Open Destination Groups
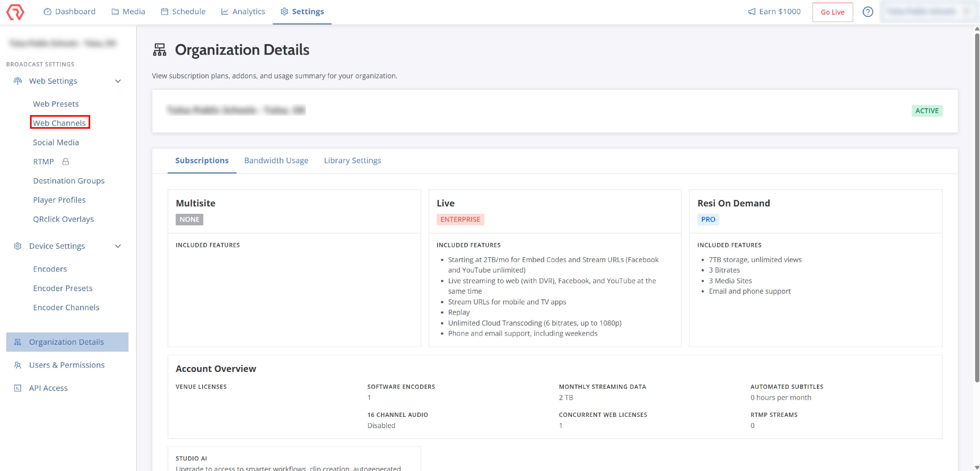This screenshot has width=980, height=471. [x=69, y=181]
